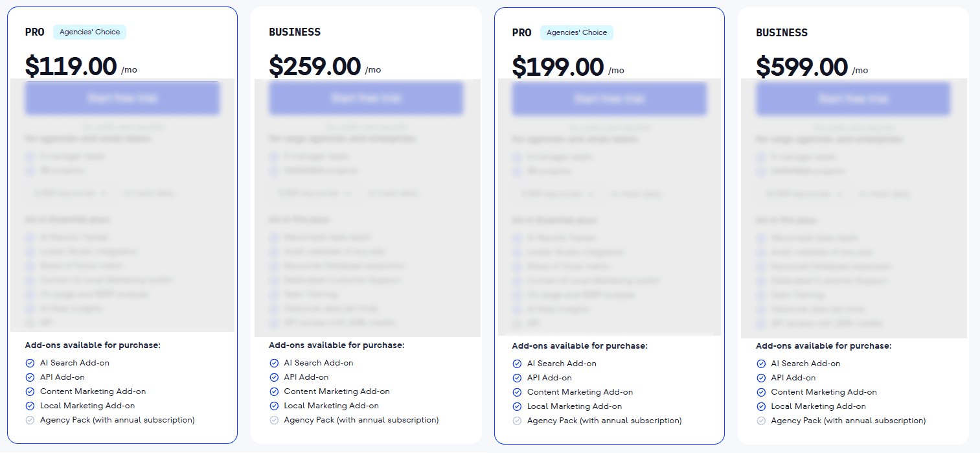Click the API Add-on checkmark on $199 Pro card

pos(517,377)
